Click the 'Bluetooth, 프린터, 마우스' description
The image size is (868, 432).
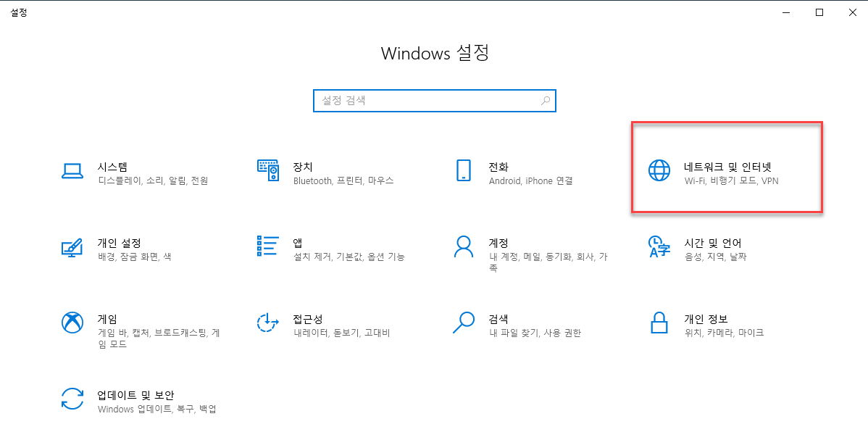click(343, 180)
